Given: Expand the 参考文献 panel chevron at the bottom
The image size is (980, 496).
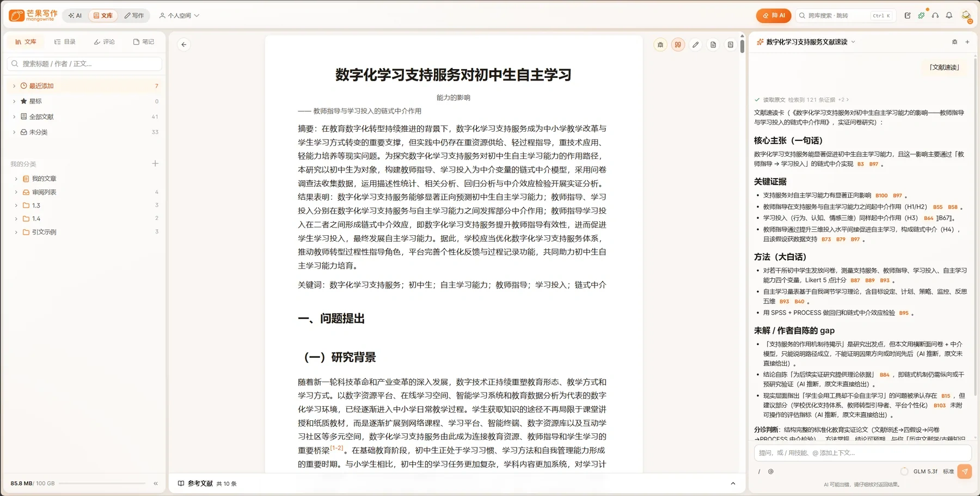Looking at the screenshot, I should point(733,483).
